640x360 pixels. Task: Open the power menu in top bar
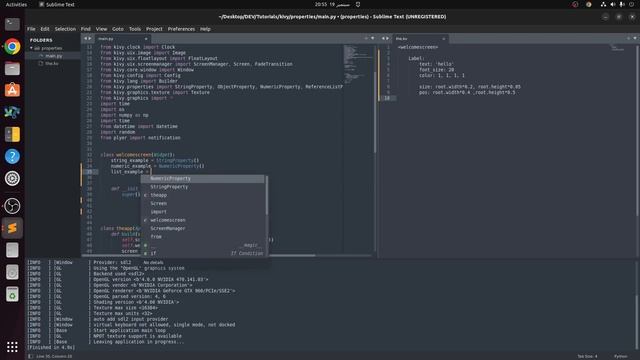631,4
